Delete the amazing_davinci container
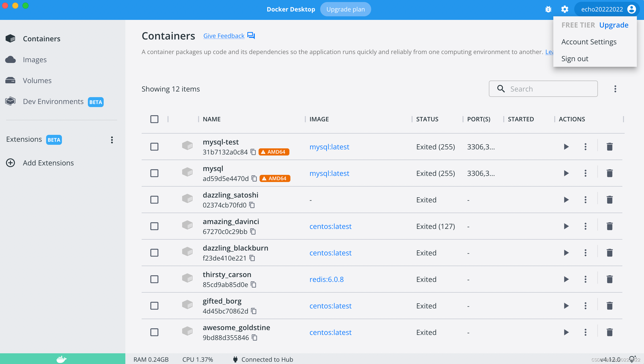This screenshot has height=364, width=644. pyautogui.click(x=610, y=226)
